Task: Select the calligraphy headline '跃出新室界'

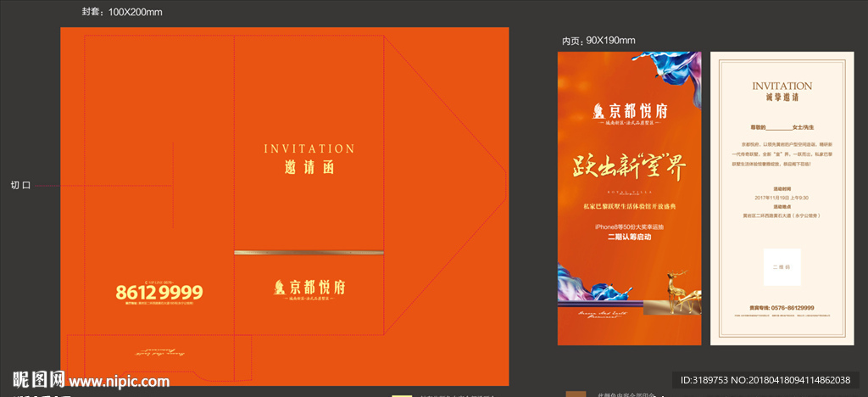Action: coord(630,168)
